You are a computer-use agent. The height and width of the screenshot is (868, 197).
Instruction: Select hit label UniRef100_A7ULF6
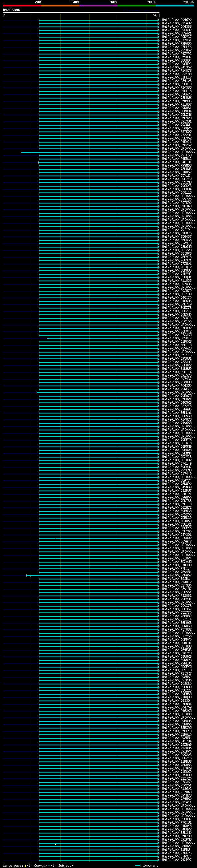tap(177, 47)
